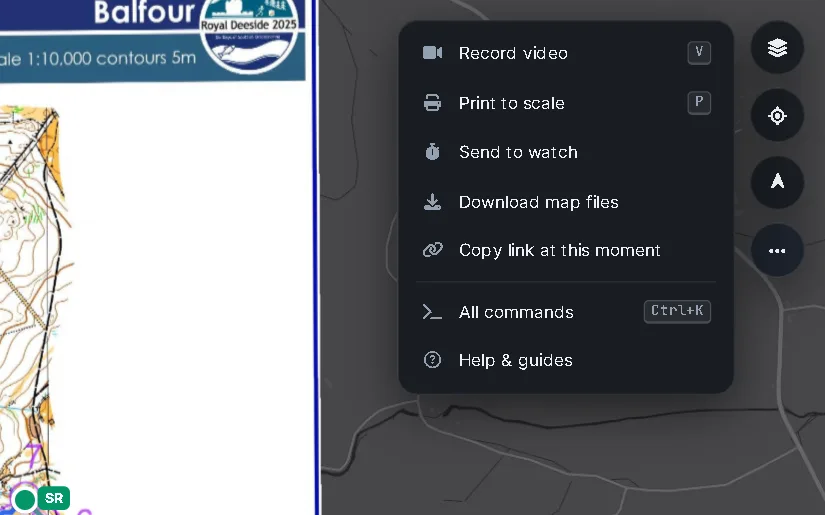
Task: Click the stopwatch icon
Action: (x=432, y=152)
